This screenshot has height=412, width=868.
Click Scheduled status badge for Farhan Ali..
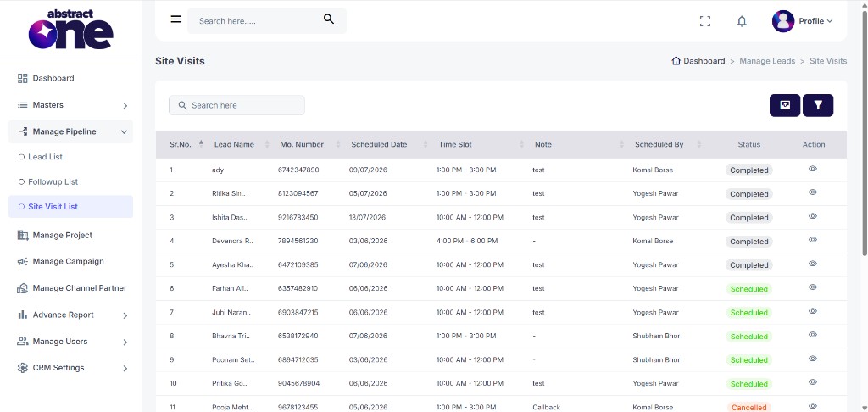[x=748, y=288]
